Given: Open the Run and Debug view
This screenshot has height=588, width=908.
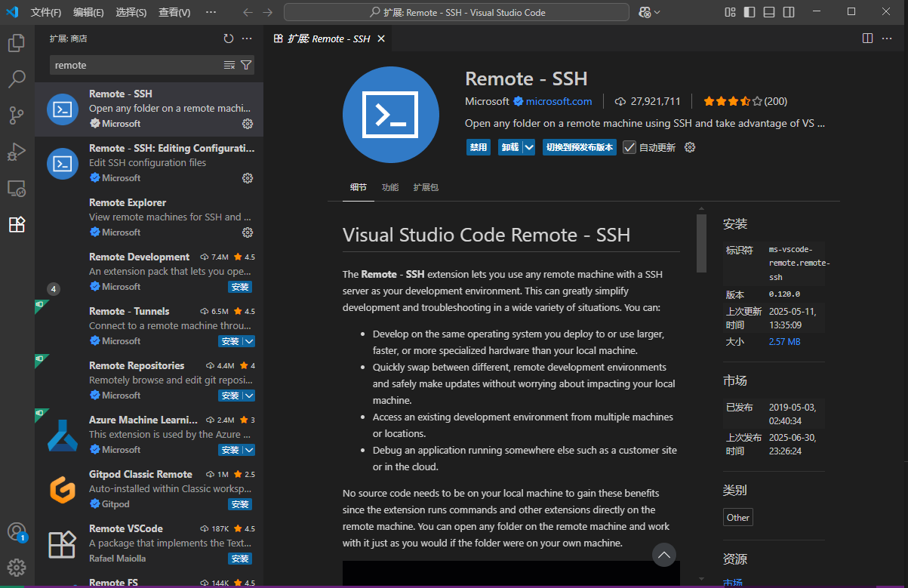Looking at the screenshot, I should (x=16, y=152).
